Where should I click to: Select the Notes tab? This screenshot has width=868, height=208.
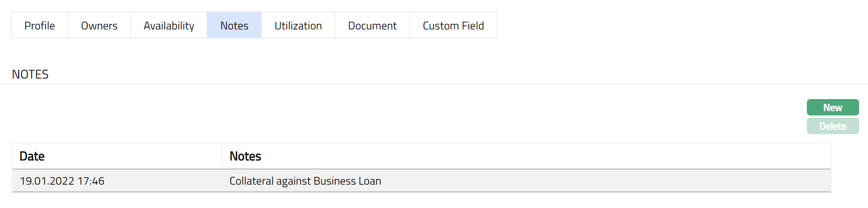click(234, 26)
